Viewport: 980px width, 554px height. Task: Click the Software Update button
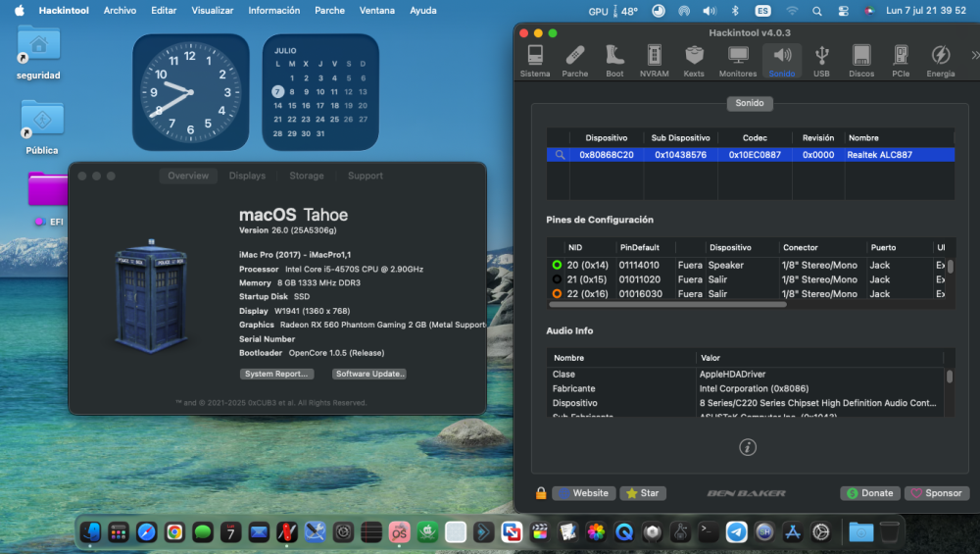[x=369, y=374]
